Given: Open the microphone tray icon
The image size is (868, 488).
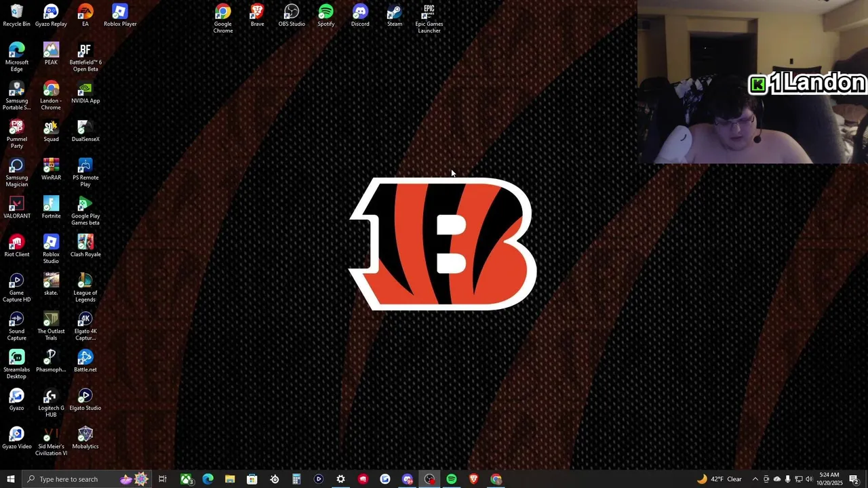Looking at the screenshot, I should (x=787, y=479).
